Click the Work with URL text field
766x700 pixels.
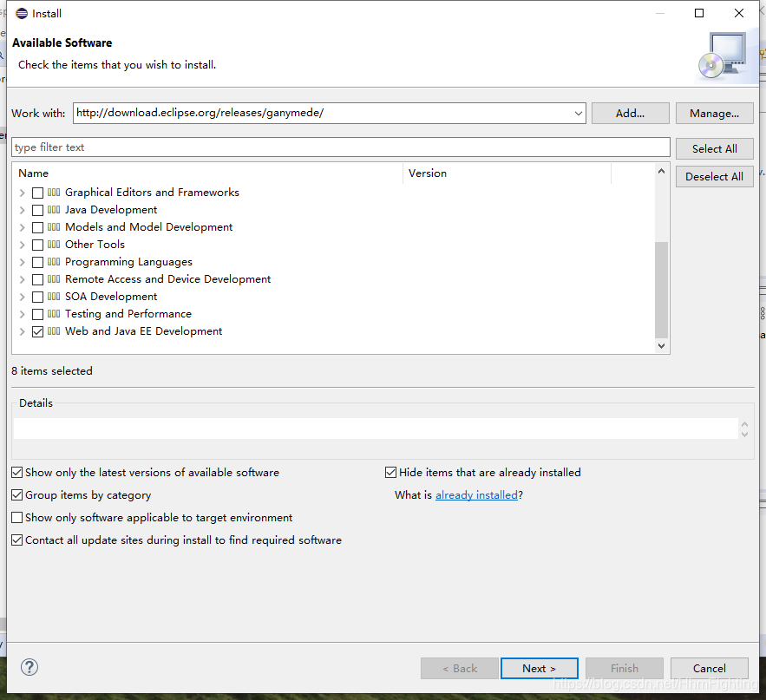tap(323, 113)
